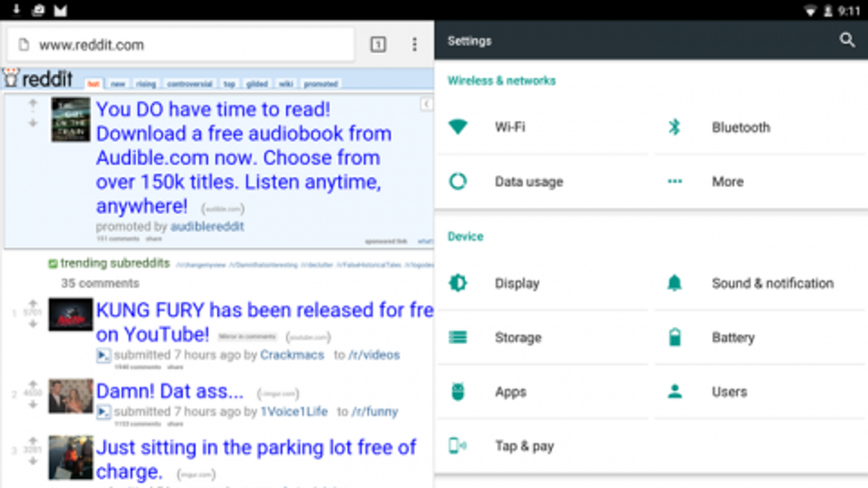Switch to the "rising" reddit tab
The width and height of the screenshot is (868, 488).
(145, 84)
